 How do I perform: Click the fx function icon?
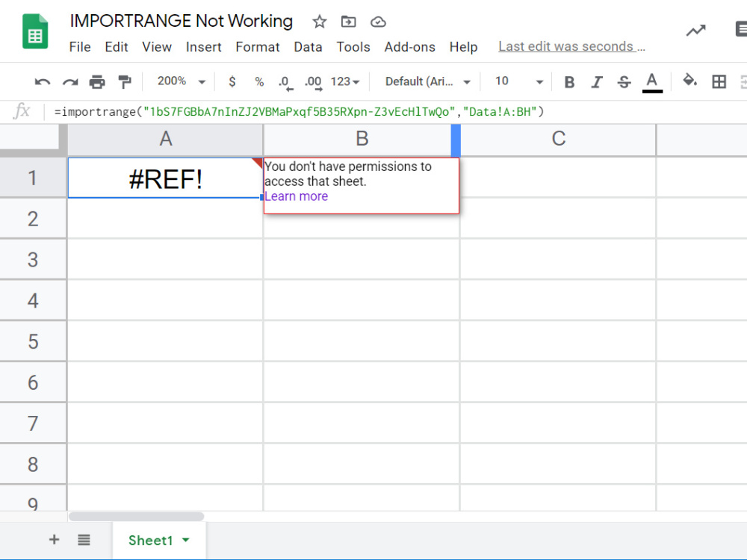pyautogui.click(x=22, y=111)
